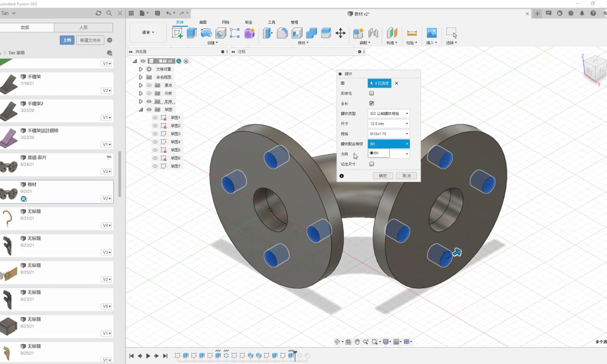607x364 pixels.
Task: Switch to the 钣金 tab
Action: tap(248, 22)
